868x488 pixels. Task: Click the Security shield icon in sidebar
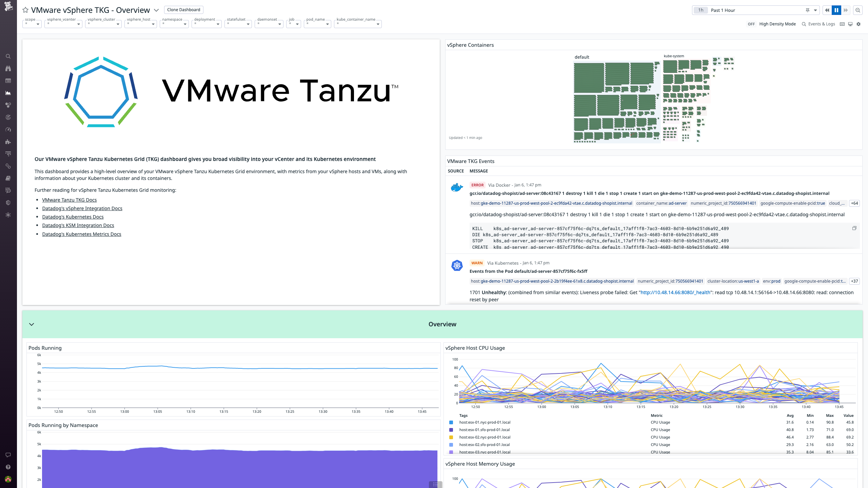point(8,203)
